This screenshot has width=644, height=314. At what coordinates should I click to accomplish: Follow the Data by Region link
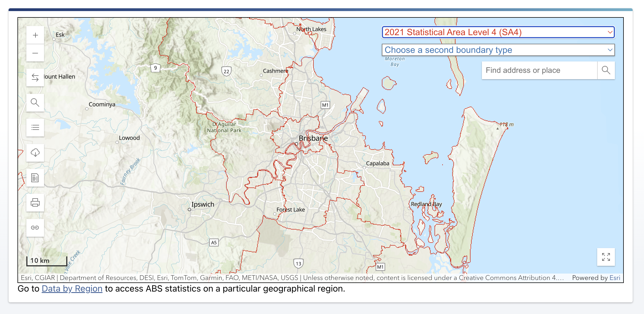point(71,289)
